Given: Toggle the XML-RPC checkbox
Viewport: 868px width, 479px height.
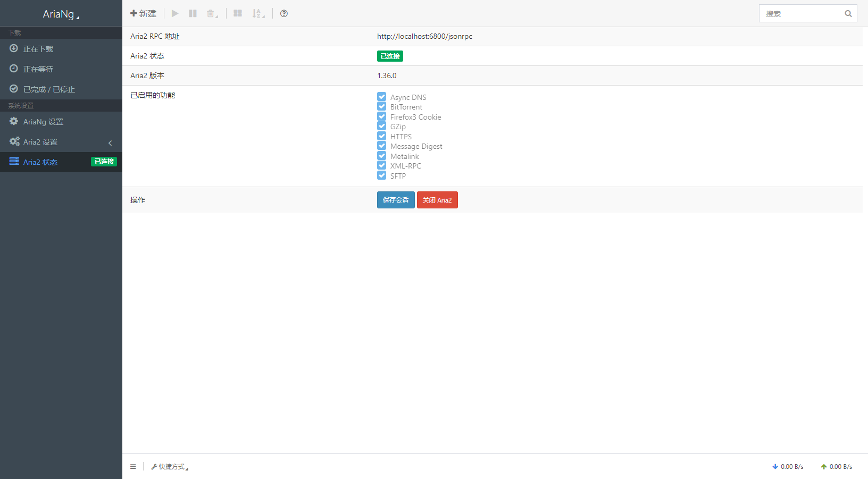Looking at the screenshot, I should (x=382, y=165).
